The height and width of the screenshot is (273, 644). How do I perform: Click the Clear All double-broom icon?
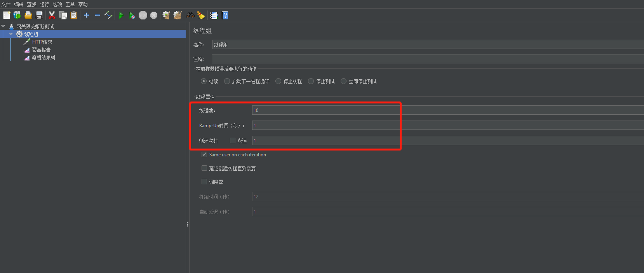coord(178,15)
